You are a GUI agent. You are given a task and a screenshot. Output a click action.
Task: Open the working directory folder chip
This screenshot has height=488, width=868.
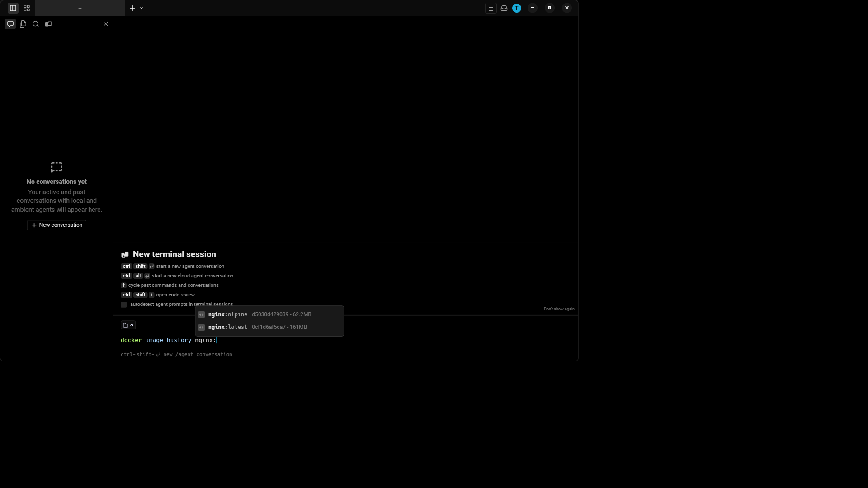(x=128, y=325)
